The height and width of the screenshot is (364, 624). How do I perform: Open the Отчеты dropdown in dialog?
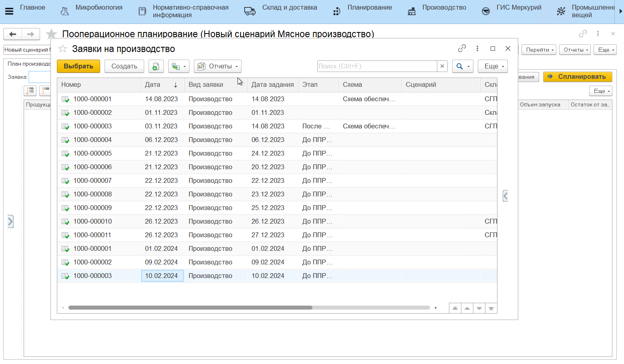[x=217, y=66]
